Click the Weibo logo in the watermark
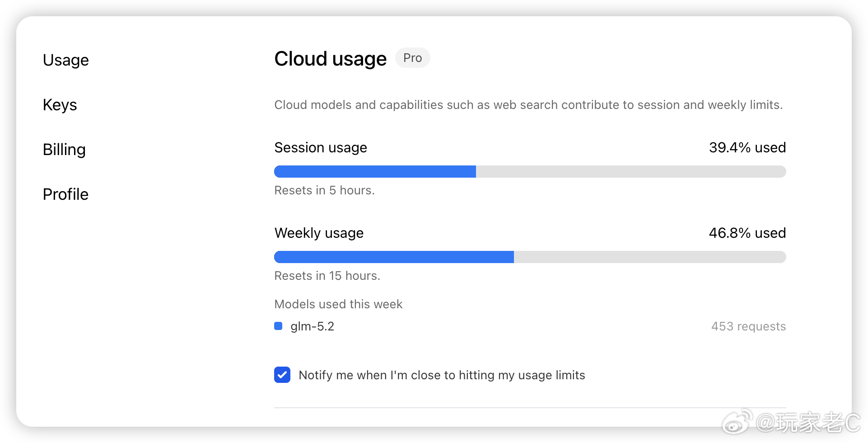This screenshot has width=868, height=443. (x=737, y=422)
